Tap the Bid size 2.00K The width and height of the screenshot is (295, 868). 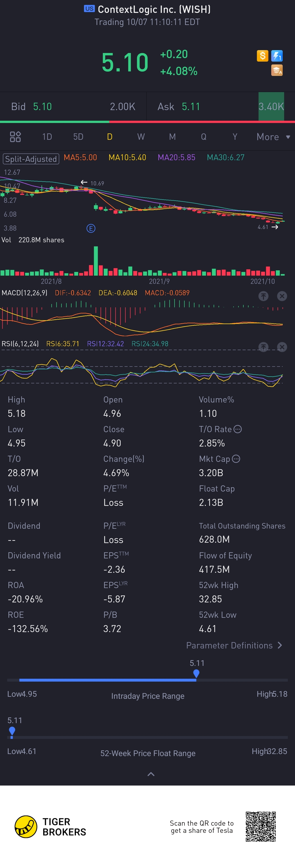click(123, 106)
